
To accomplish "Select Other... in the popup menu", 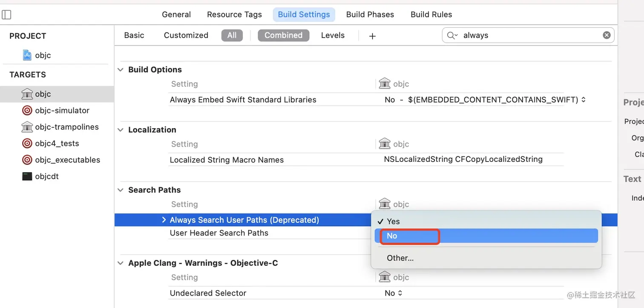I will click(x=400, y=258).
